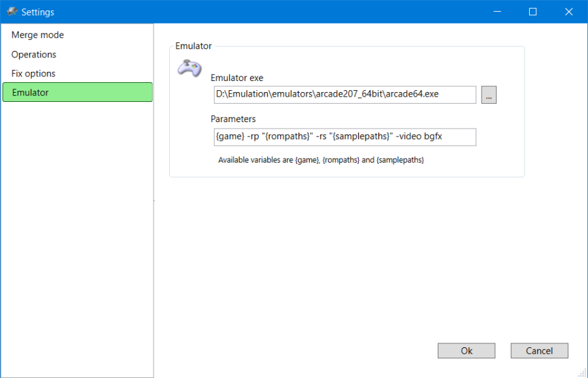This screenshot has height=378, width=588.
Task: Open the Merge mode settings page
Action: [37, 35]
